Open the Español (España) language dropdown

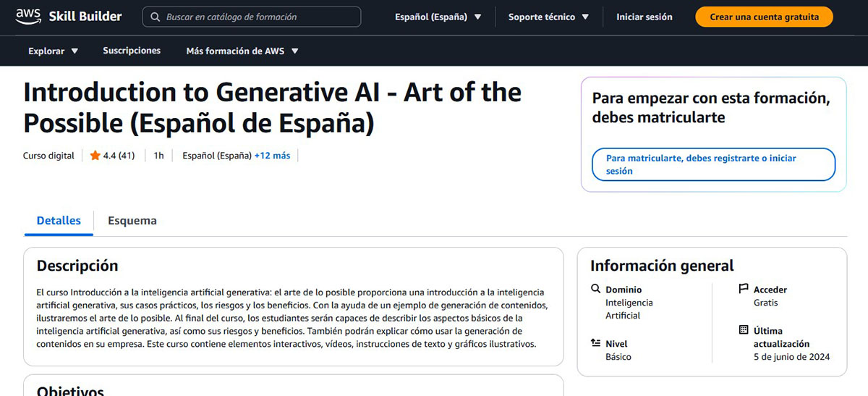coord(438,17)
